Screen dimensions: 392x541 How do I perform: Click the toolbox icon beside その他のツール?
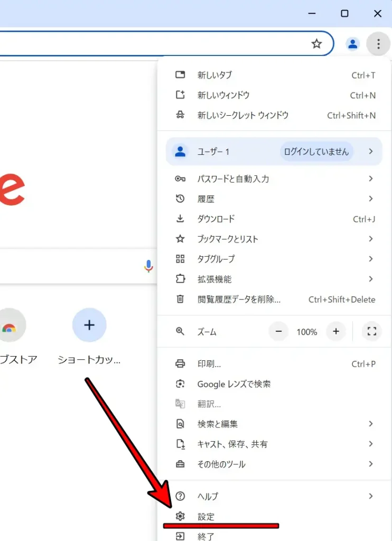point(180,464)
